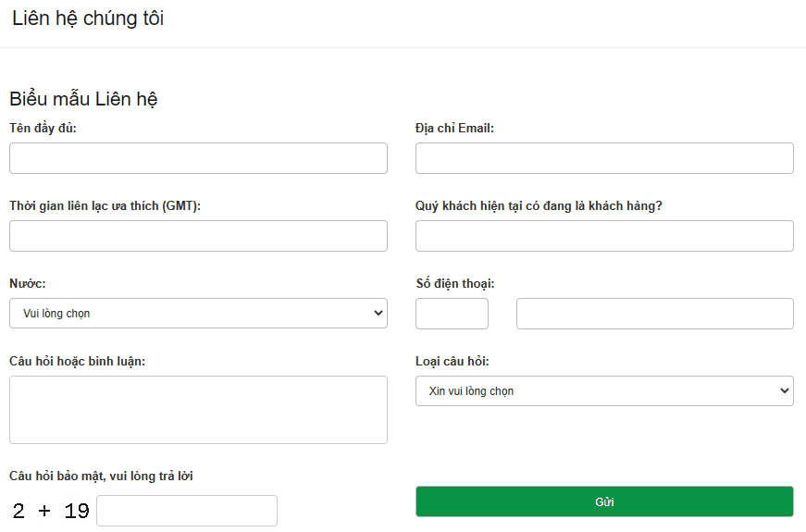This screenshot has height=532, width=806.
Task: Click the 'Biểu mẫu Liên hệ' heading
Action: [x=83, y=99]
